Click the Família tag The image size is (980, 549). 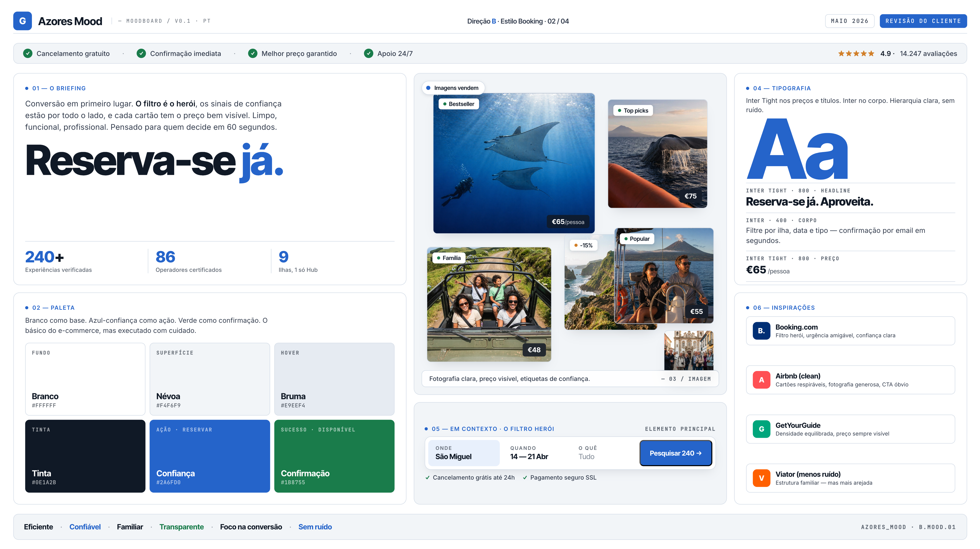pos(449,258)
